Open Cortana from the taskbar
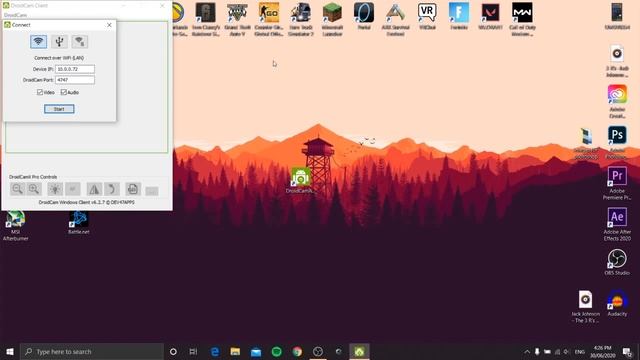This screenshot has width=640, height=360. pos(173,351)
